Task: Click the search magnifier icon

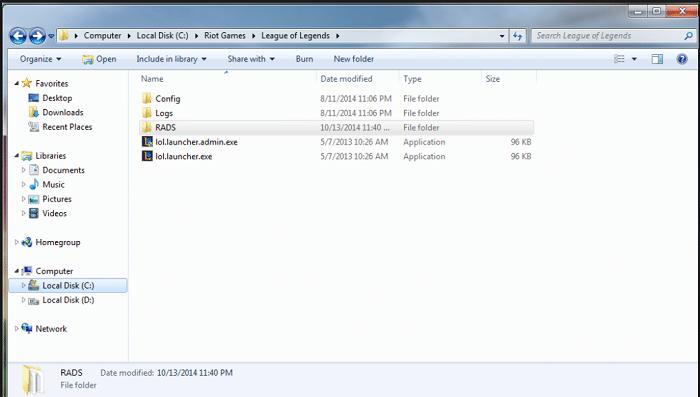Action: pos(689,36)
